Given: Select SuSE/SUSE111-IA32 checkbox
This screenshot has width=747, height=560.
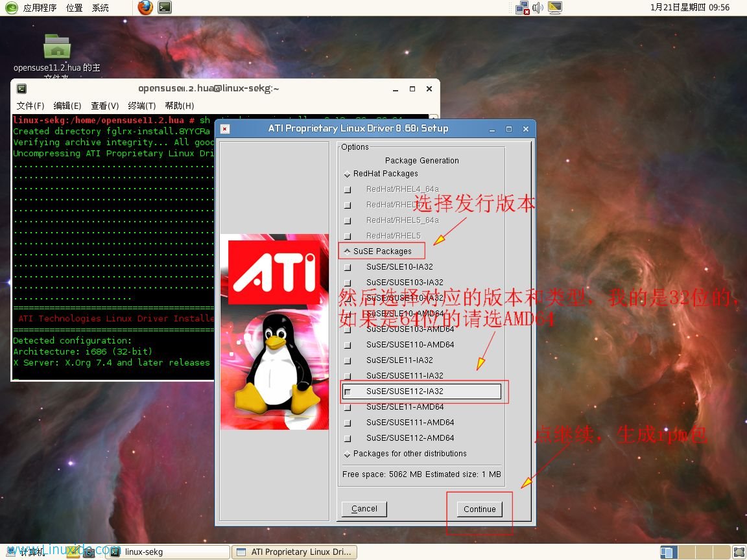Looking at the screenshot, I should click(x=348, y=376).
